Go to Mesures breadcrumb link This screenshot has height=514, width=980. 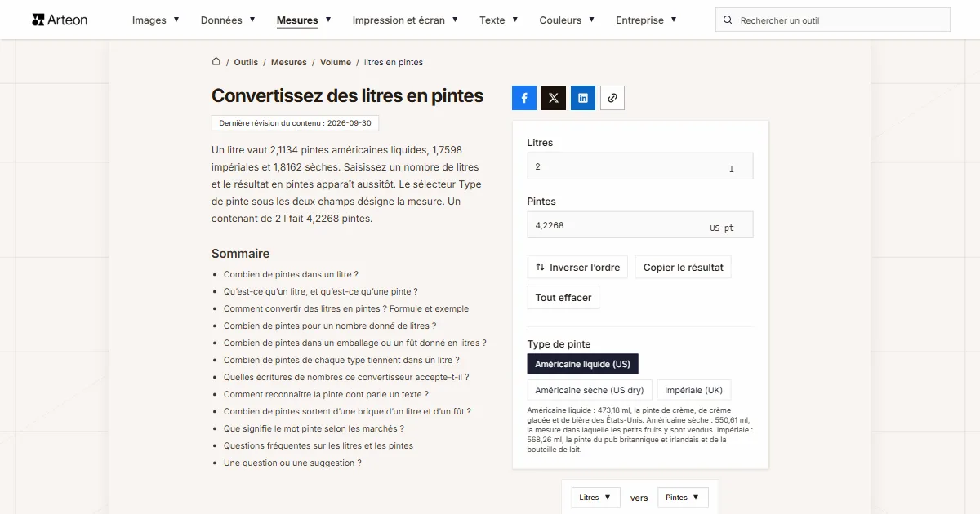tap(289, 62)
